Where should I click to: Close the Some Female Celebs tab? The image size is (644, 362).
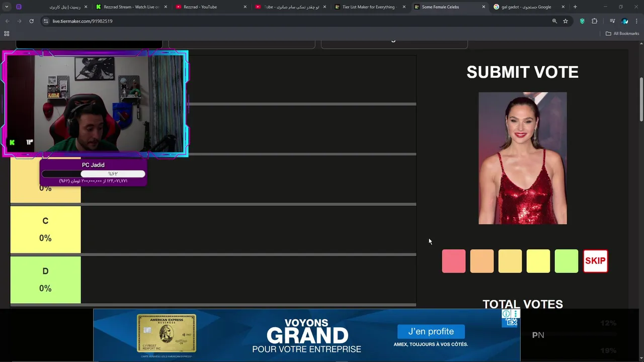(484, 7)
